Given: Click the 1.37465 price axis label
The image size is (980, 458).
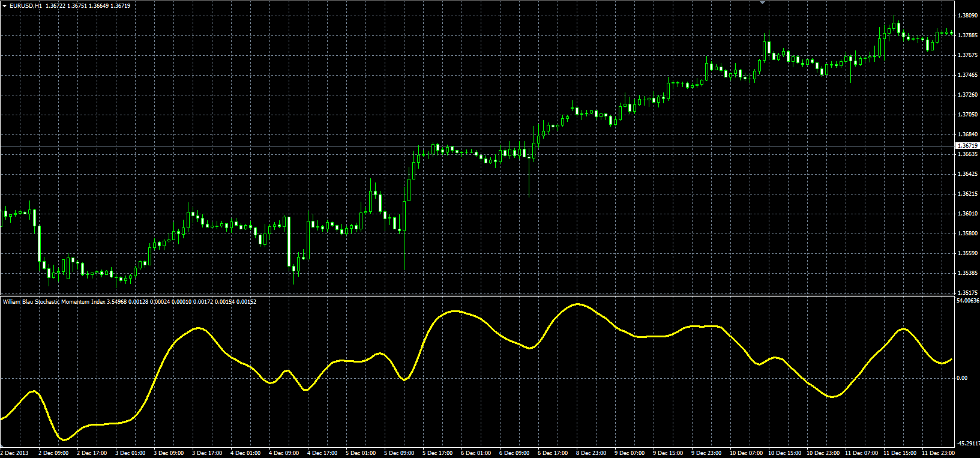Looking at the screenshot, I should click(x=968, y=75).
